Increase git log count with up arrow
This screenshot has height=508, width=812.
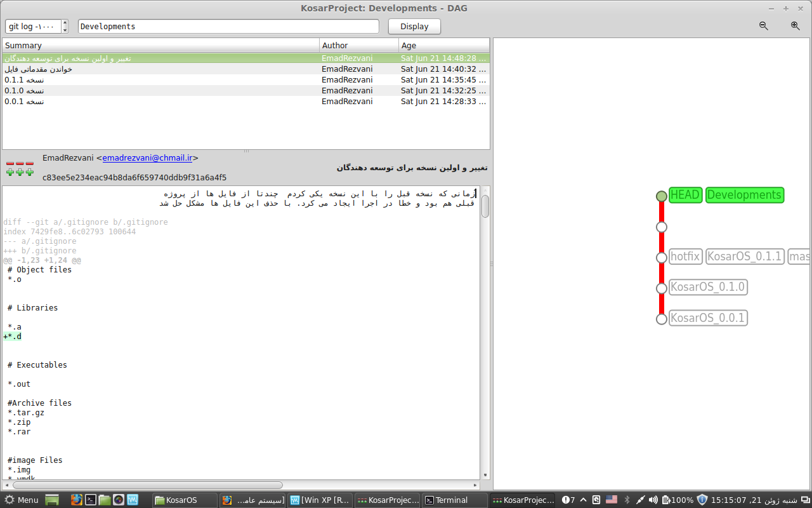65,23
